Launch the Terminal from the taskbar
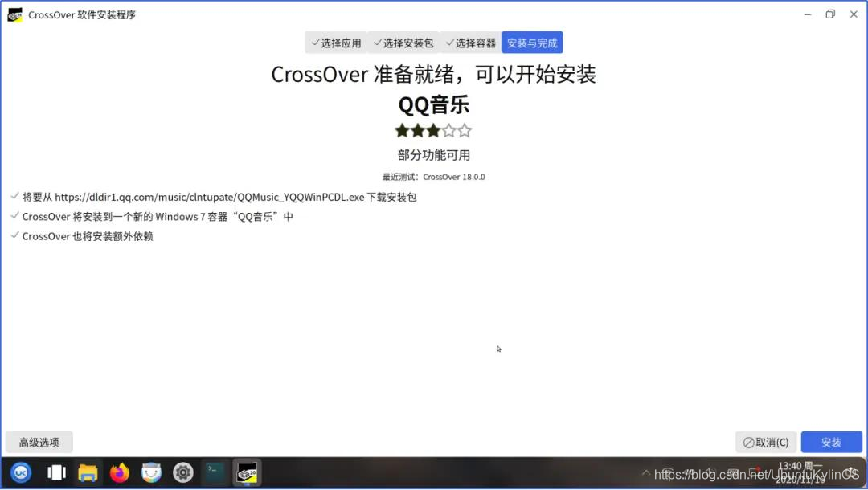 tap(215, 472)
